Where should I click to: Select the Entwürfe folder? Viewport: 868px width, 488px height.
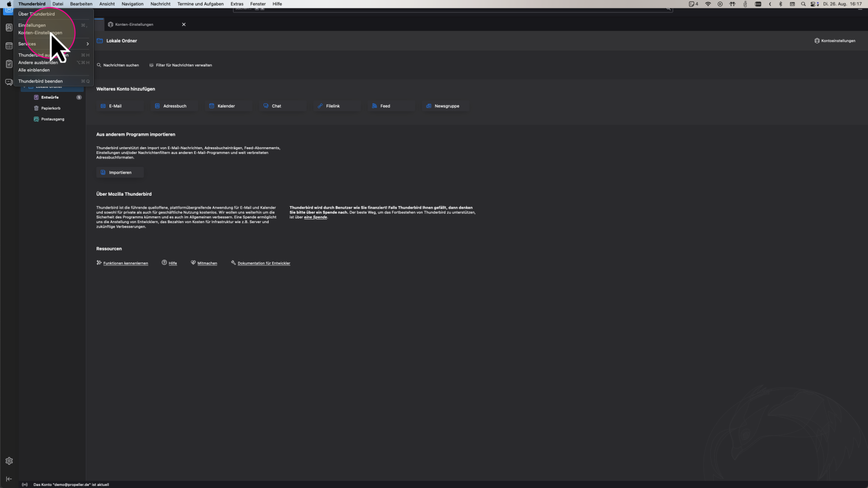50,97
